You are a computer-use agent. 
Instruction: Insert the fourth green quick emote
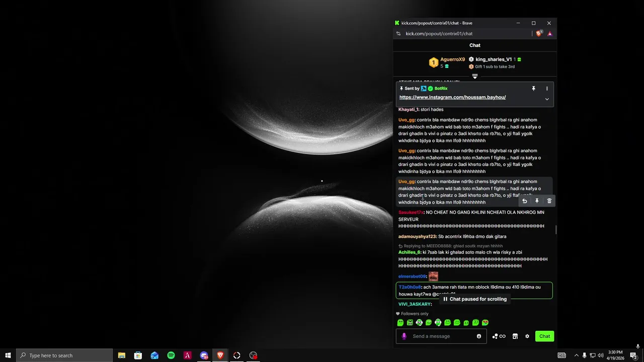(429, 323)
